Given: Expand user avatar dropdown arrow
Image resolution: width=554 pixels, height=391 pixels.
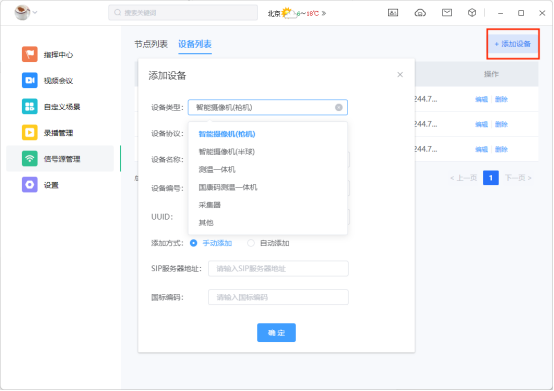Looking at the screenshot, I should [35, 12].
